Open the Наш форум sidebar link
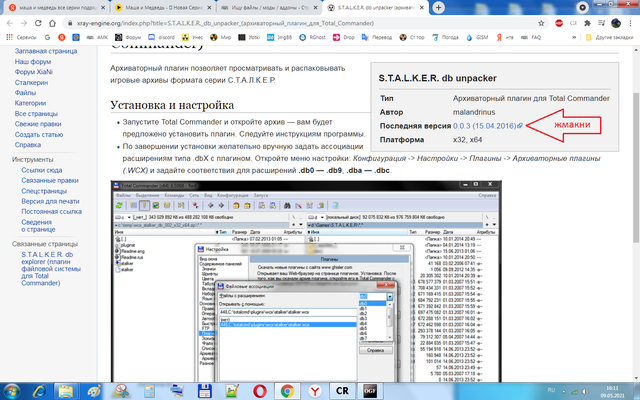The height and width of the screenshot is (400, 640). [x=33, y=62]
